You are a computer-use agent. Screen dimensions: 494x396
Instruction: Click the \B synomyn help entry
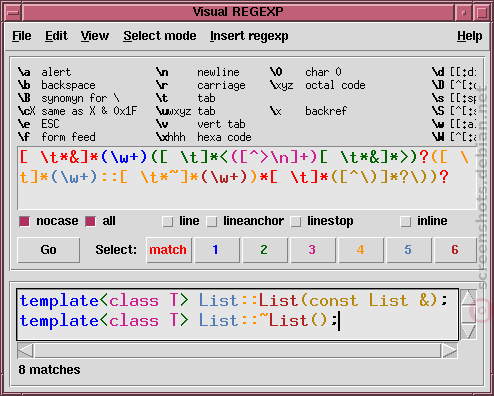pos(69,98)
